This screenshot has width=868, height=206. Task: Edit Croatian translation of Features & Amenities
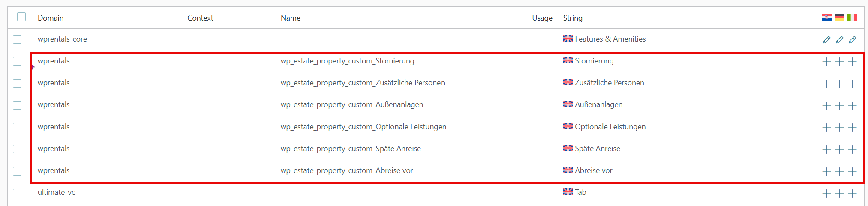tap(826, 40)
